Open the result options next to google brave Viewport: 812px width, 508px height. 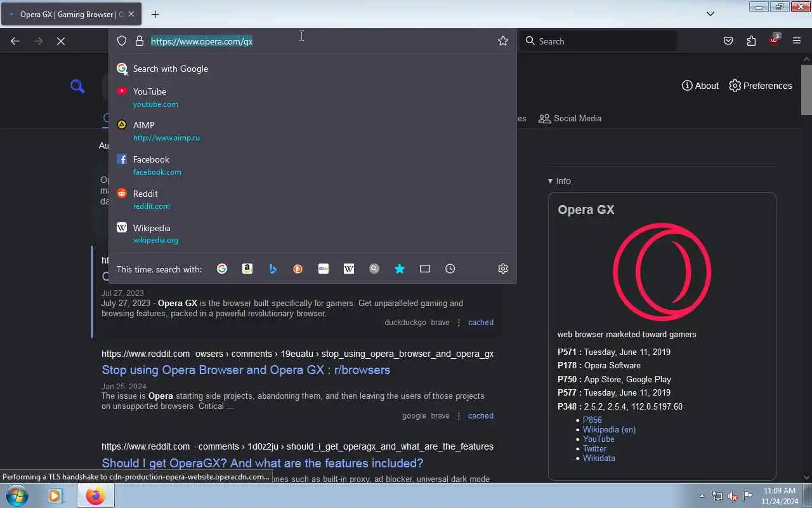pyautogui.click(x=459, y=416)
